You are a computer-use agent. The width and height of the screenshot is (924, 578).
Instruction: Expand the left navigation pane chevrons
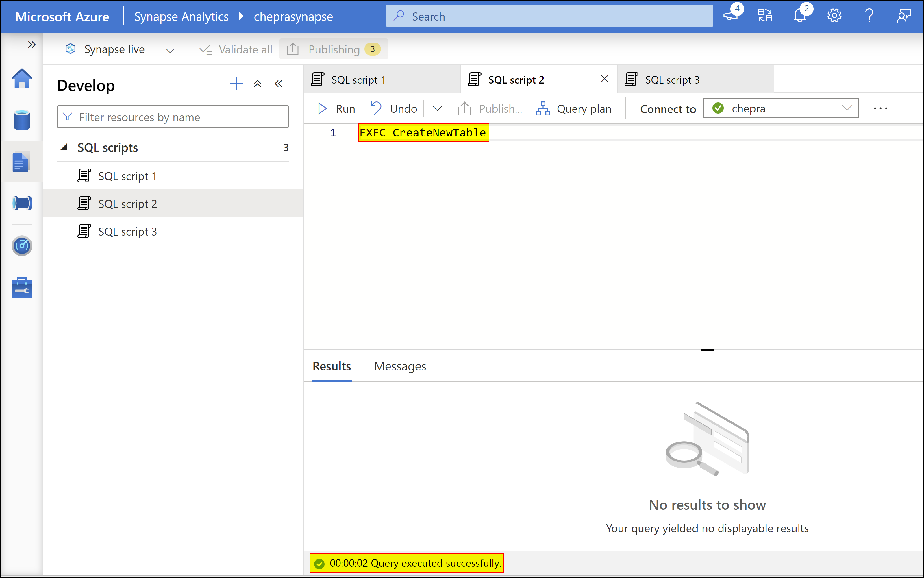(x=32, y=45)
